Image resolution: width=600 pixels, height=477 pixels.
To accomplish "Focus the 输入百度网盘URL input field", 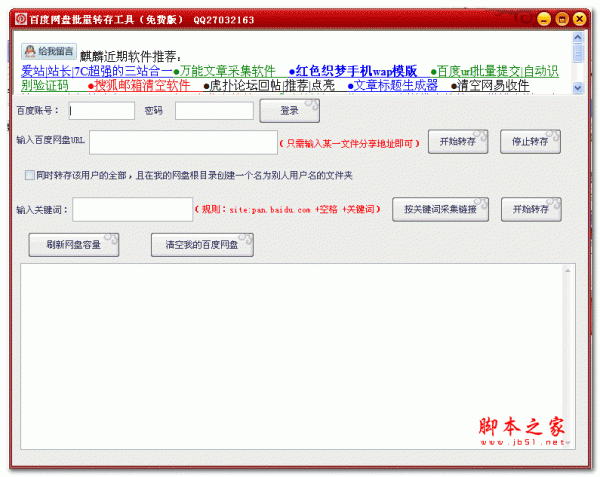I will [x=183, y=142].
